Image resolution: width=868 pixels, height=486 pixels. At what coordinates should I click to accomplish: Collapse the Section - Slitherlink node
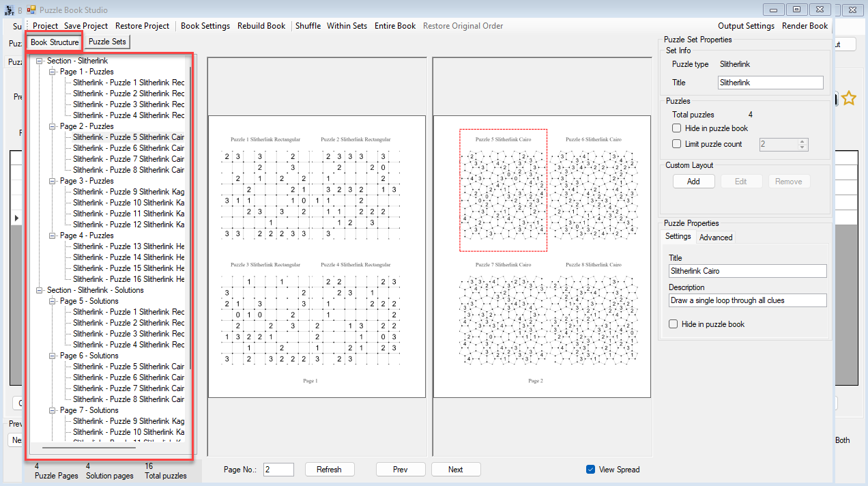click(40, 61)
